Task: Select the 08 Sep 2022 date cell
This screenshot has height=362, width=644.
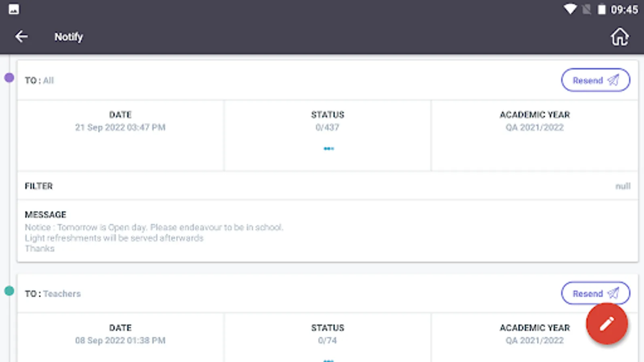Action: 120,340
